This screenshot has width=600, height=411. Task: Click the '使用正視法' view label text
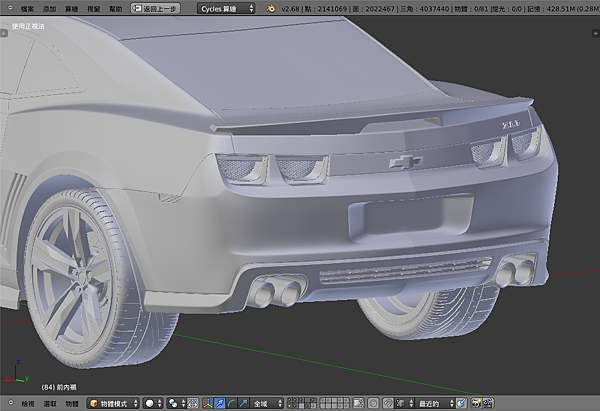tap(28, 26)
